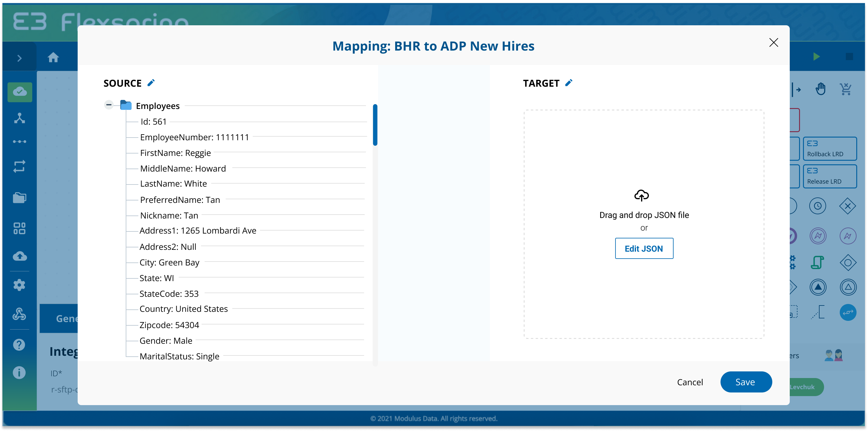Select the green script task icon
868x431 pixels.
817,262
